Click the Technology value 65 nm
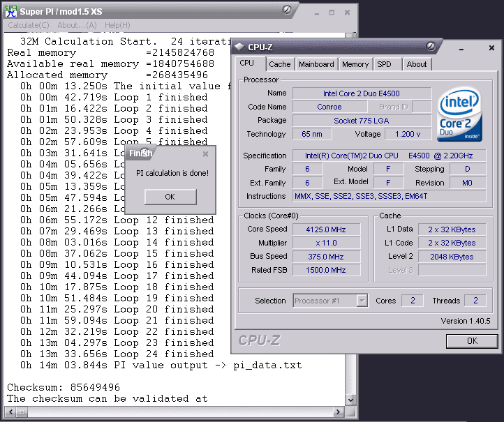The image size is (504, 422). (x=312, y=134)
